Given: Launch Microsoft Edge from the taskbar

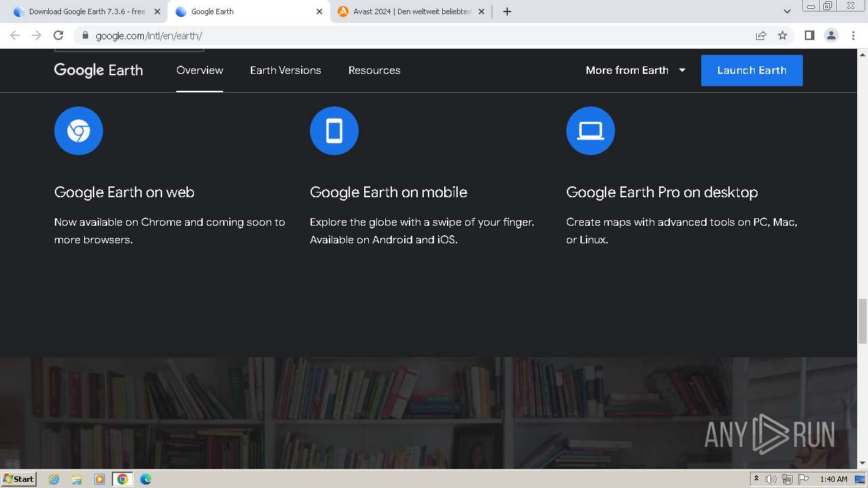Looking at the screenshot, I should tap(146, 479).
